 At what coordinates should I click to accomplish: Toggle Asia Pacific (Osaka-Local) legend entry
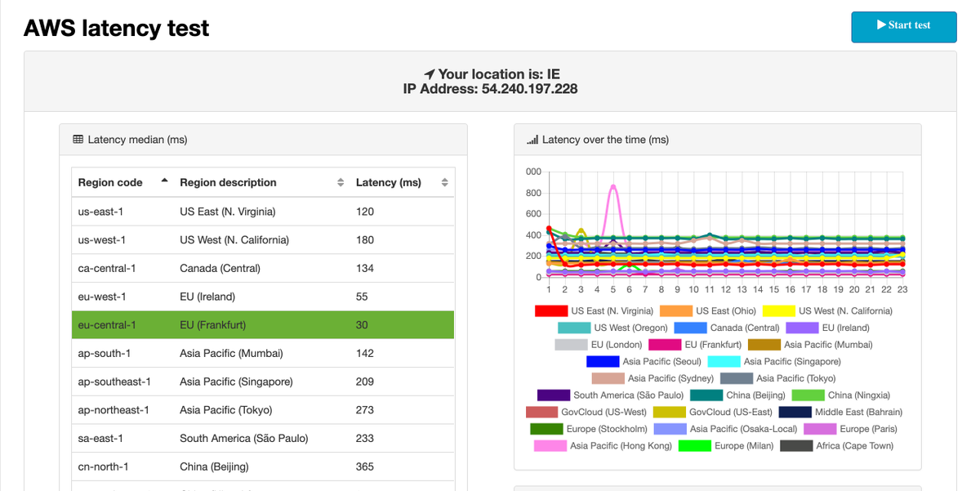726,428
